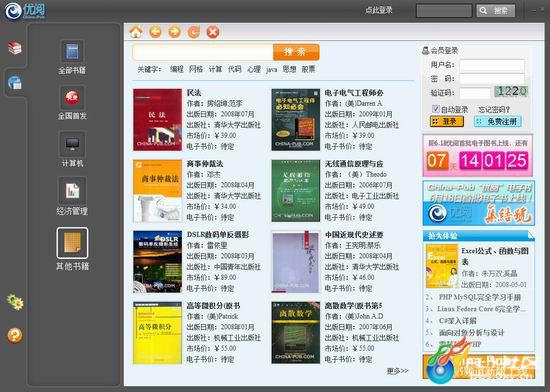Open the Excel book cover in 抢先体验
This screenshot has width=550, height=392.
pos(442,266)
